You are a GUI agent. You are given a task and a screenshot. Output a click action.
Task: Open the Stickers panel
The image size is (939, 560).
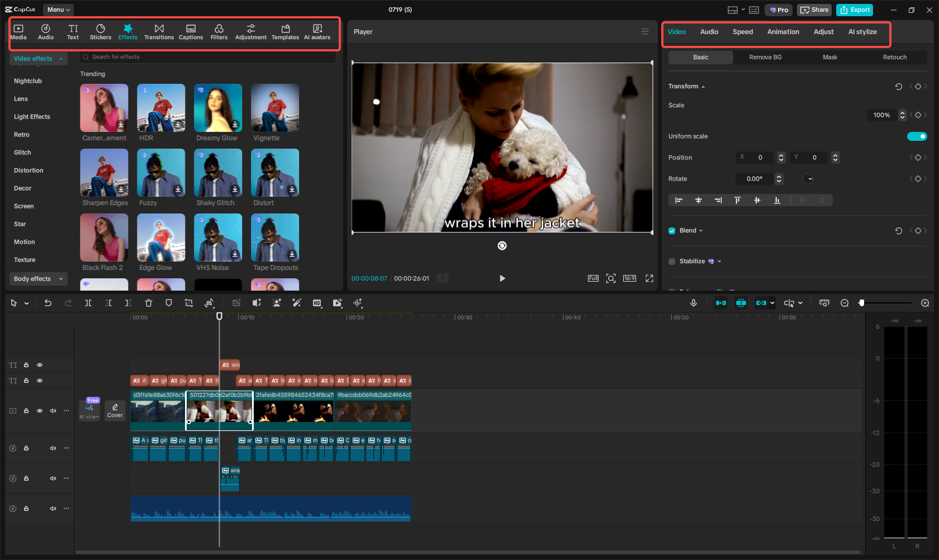coord(101,31)
